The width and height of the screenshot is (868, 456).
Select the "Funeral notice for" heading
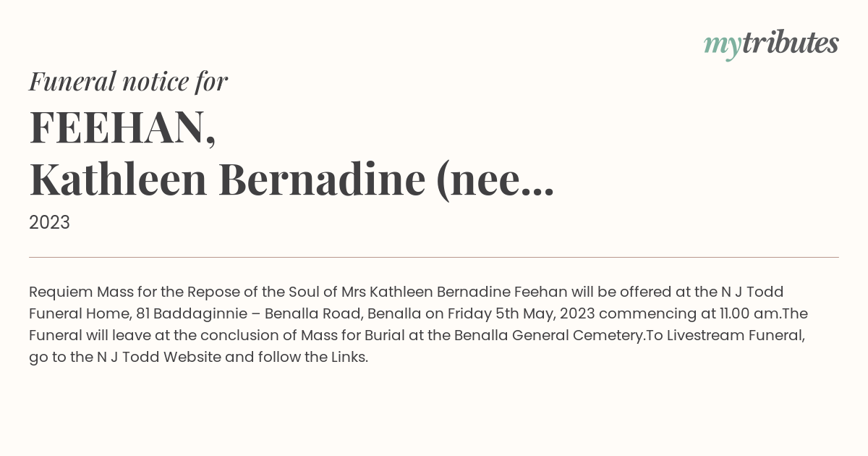coord(128,81)
